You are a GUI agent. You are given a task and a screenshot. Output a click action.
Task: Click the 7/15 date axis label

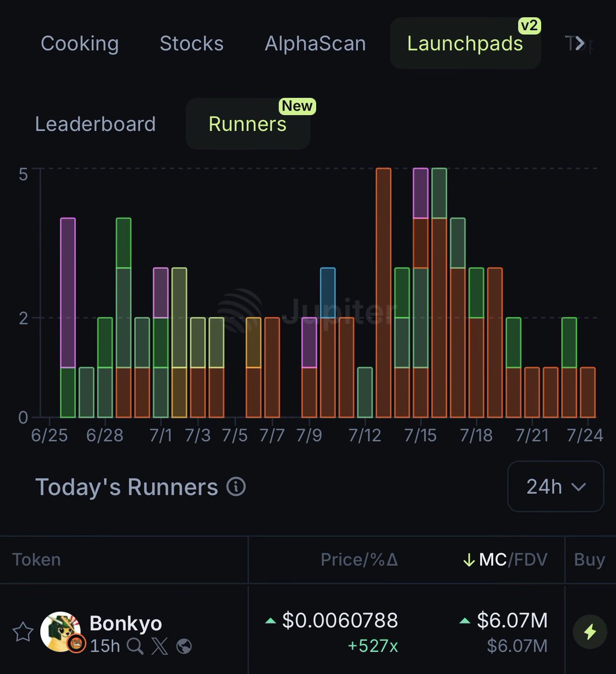[x=421, y=435]
